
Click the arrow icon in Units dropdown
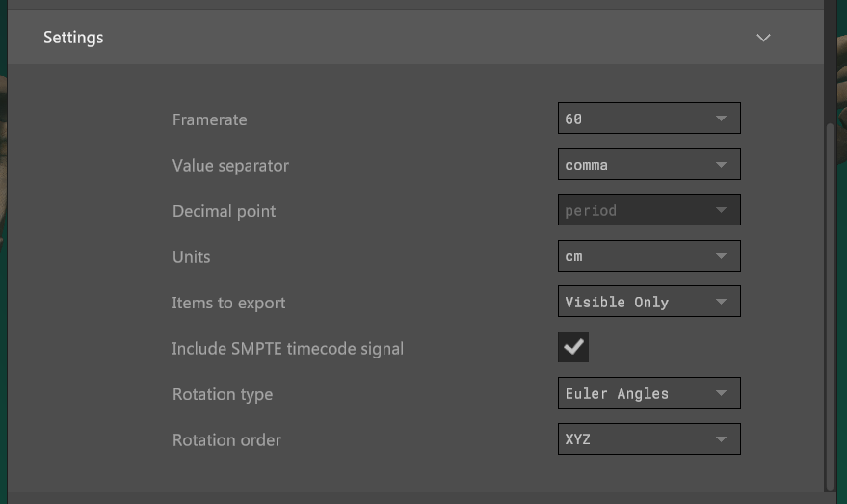tap(721, 256)
